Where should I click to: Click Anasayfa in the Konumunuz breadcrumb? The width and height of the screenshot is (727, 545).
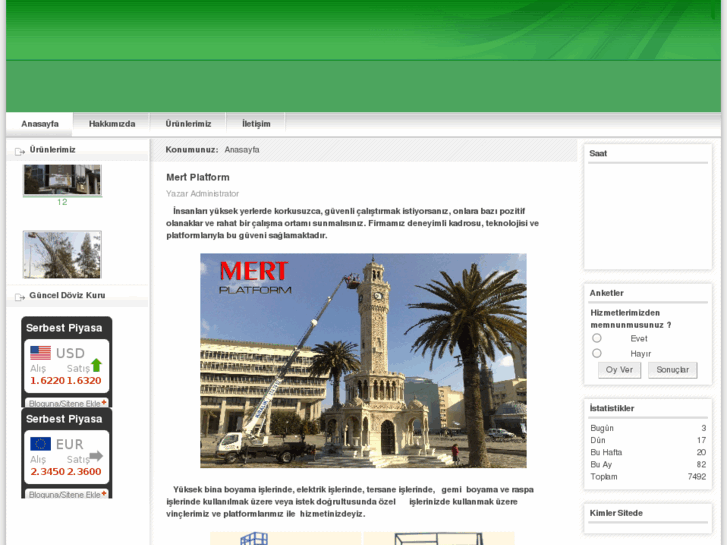(x=242, y=150)
